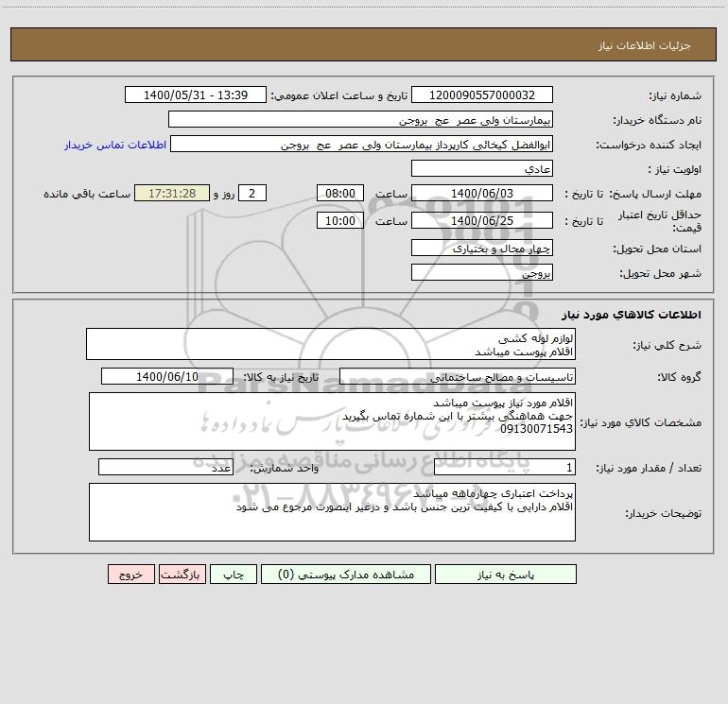The width and height of the screenshot is (728, 704).
Task: Click the واحد شمارش label
Action: click(x=285, y=469)
